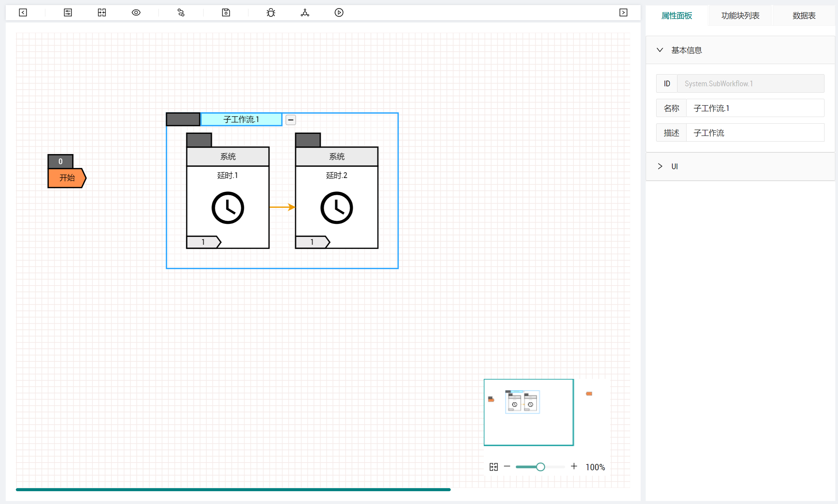Viewport: 838px width, 504px height.
Task: Edit the 描述 field 子工作流
Action: tap(755, 133)
